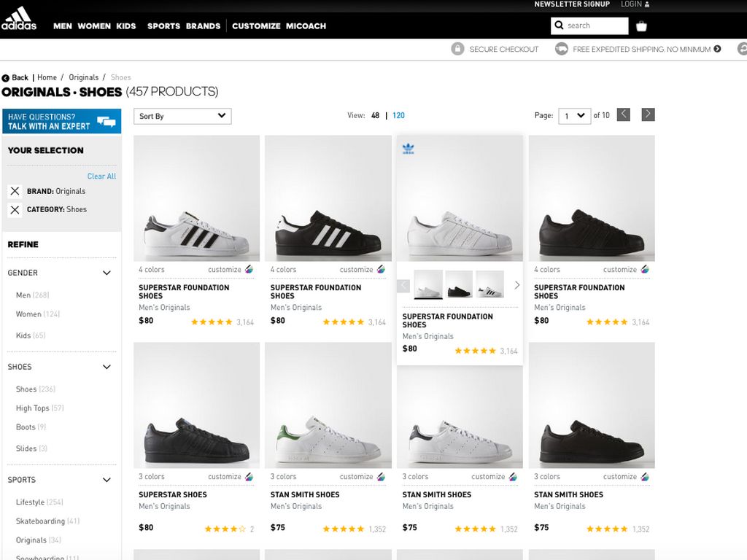Image resolution: width=747 pixels, height=560 pixels.
Task: Click the Back arrow icon in breadcrumb
Action: 6,78
